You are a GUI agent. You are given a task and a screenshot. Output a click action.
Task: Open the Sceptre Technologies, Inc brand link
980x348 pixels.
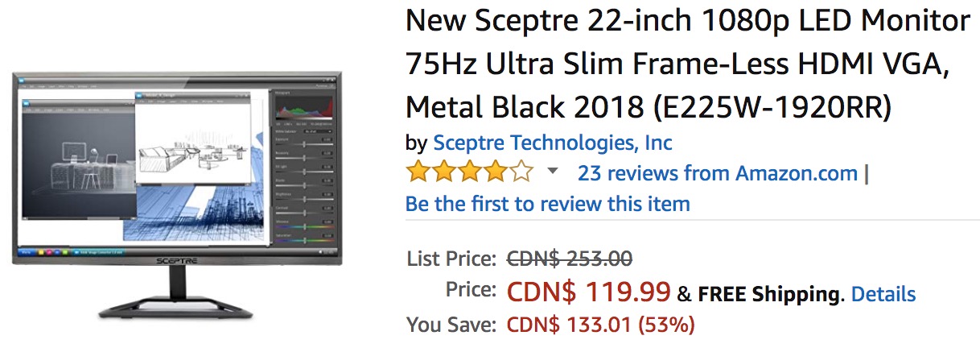click(552, 143)
